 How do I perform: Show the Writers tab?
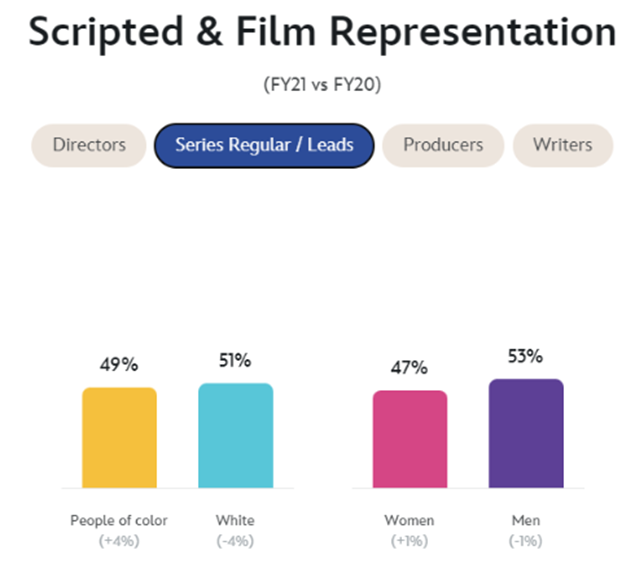pyautogui.click(x=563, y=145)
